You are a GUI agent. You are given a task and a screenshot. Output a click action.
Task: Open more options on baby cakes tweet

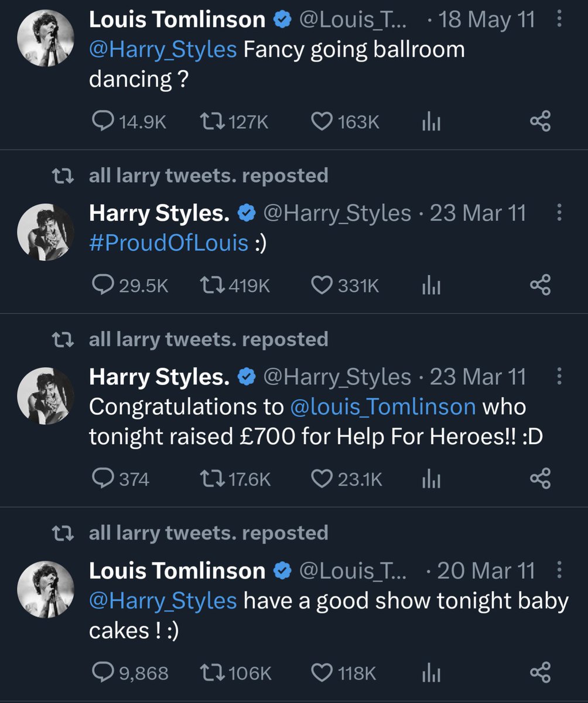(559, 570)
